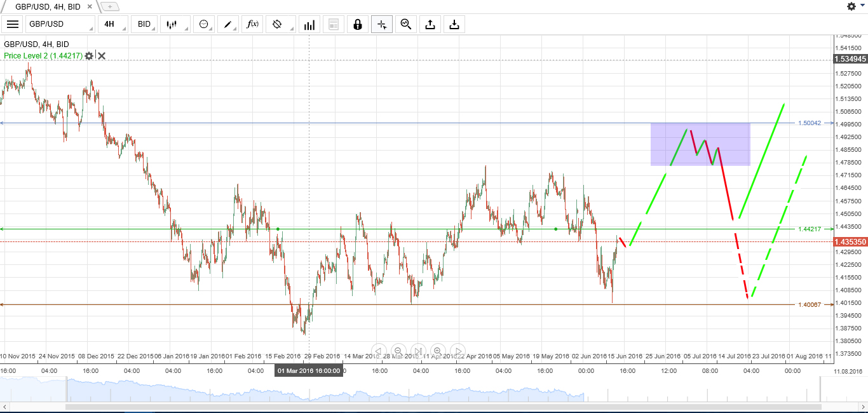868x413 pixels.
Task: Click the zoom chart magnifier tool
Action: coord(405,25)
